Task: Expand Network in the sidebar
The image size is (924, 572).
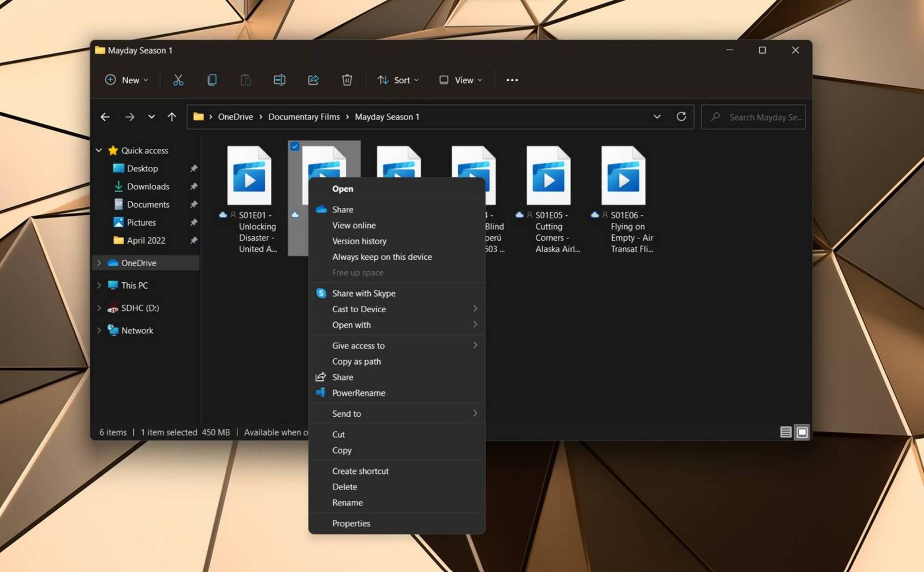Action: 99,330
